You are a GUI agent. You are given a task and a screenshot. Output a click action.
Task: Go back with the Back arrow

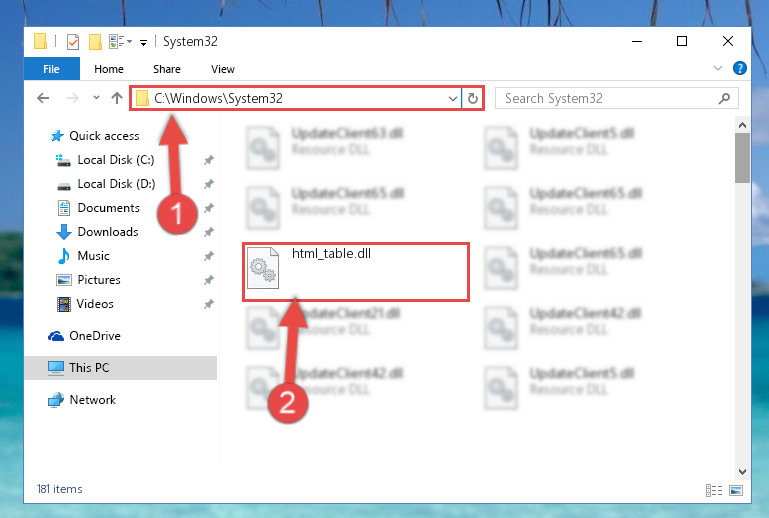click(x=43, y=98)
